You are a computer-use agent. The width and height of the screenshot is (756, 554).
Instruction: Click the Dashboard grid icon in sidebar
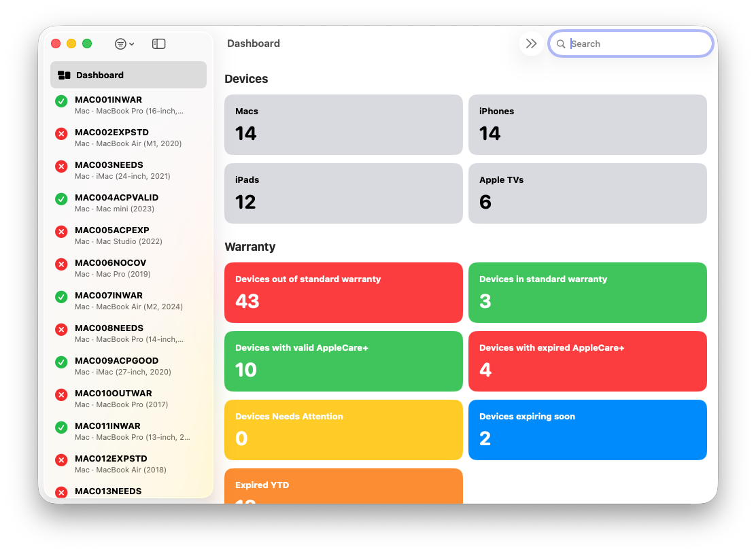pos(63,75)
